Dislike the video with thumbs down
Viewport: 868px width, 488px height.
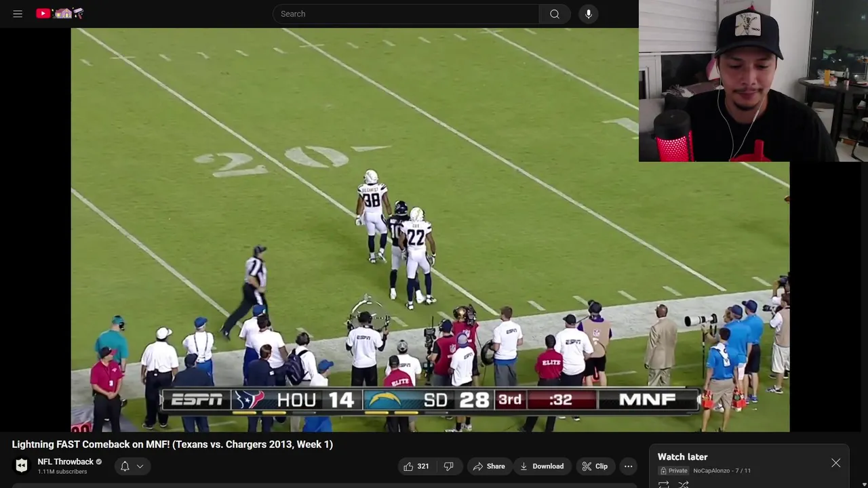(x=448, y=466)
